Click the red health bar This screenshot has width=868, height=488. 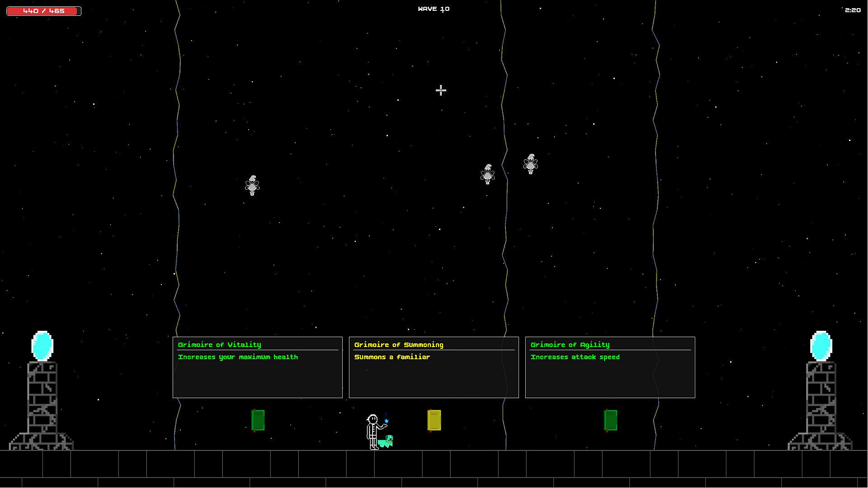tap(44, 11)
